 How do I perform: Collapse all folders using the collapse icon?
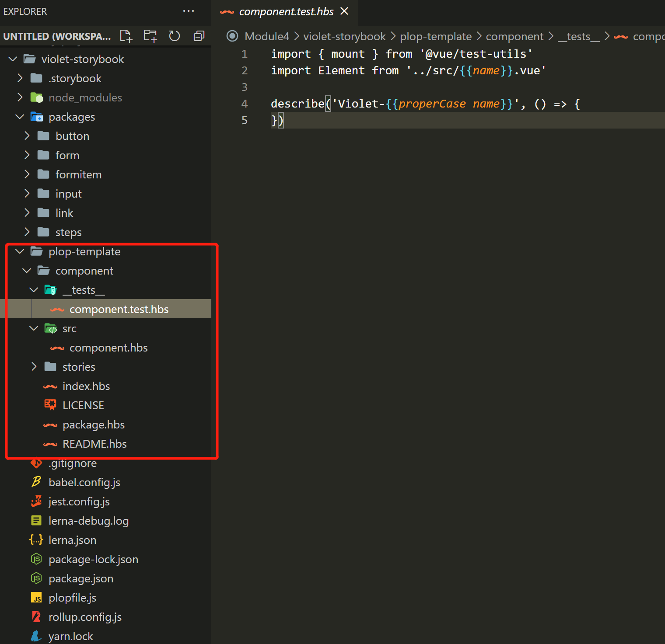coord(199,36)
